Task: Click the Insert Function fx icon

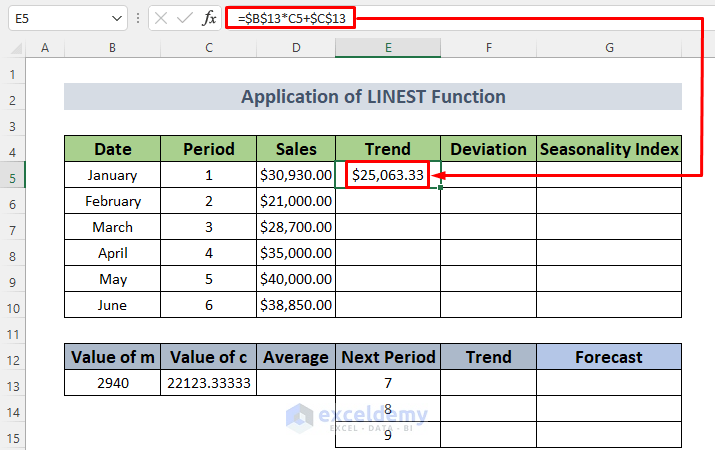Action: [209, 18]
